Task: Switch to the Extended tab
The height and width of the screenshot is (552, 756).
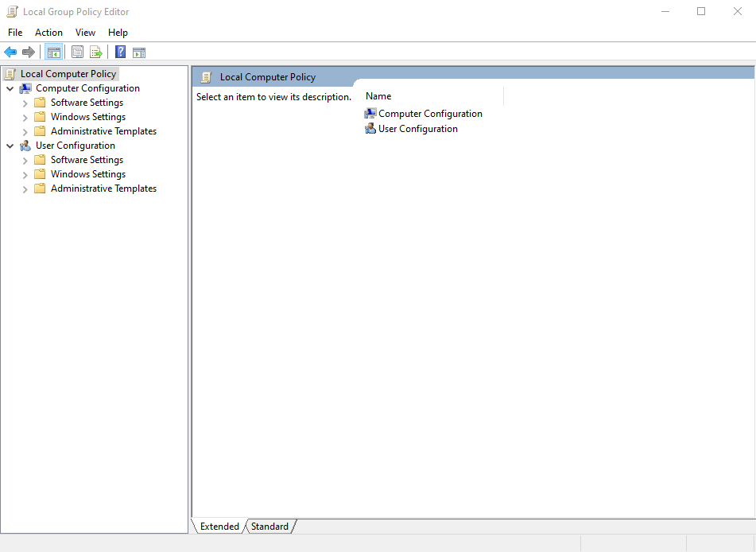Action: point(219,526)
